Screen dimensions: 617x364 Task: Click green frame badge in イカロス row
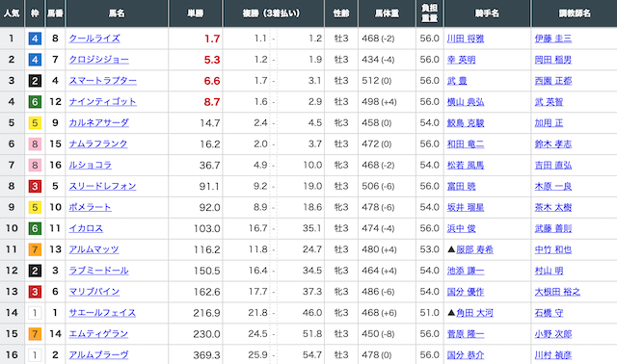point(35,228)
